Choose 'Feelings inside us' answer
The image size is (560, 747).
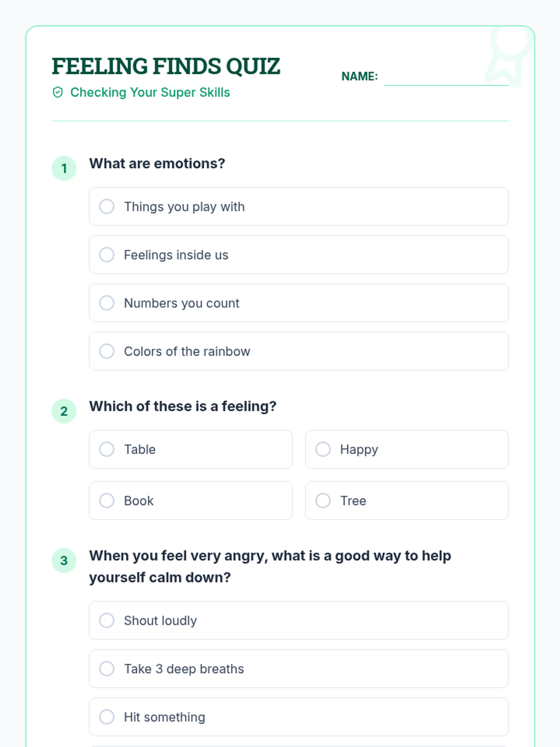[x=299, y=254]
